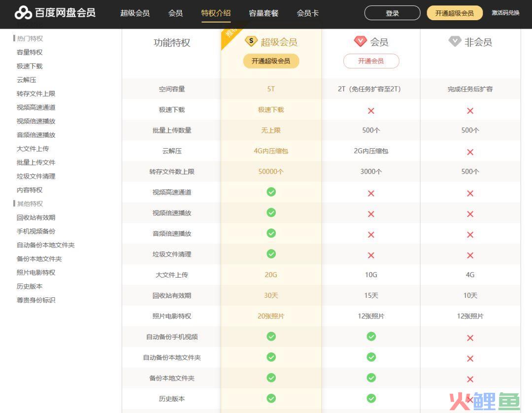The image size is (532, 413).
Task: Select 自动备份本地文件夹 in the sidebar
Action: pos(45,245)
